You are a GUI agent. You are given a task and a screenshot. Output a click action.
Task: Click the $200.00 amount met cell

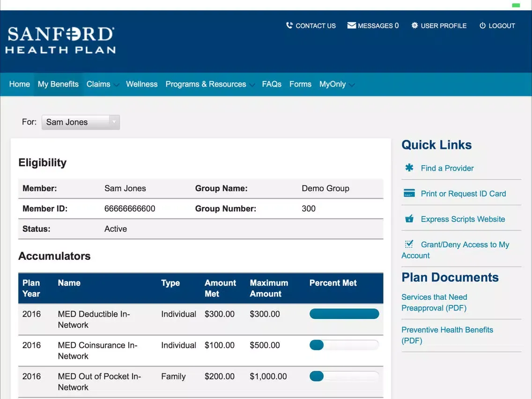[x=220, y=377]
